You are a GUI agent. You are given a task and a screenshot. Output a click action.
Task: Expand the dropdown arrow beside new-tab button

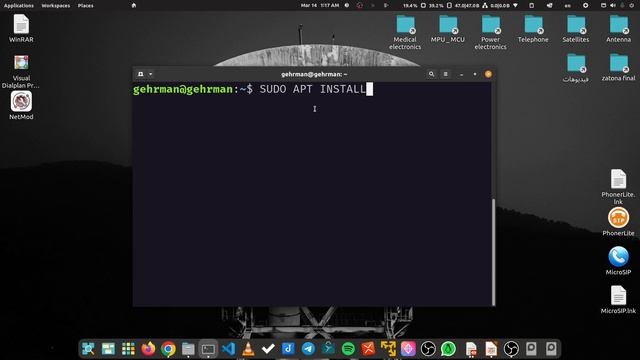pyautogui.click(x=151, y=74)
